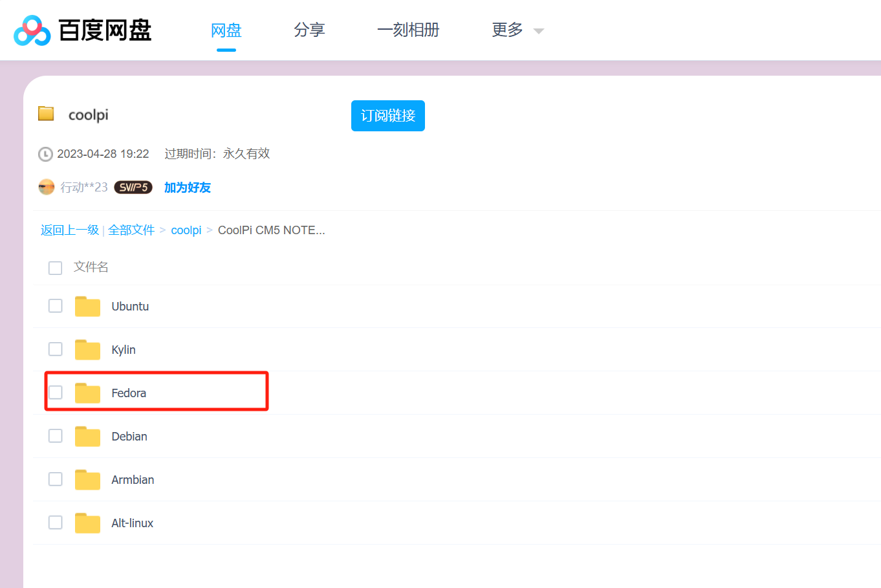Image resolution: width=881 pixels, height=588 pixels.
Task: Click the 过期时间：永久有效 text
Action: click(x=217, y=154)
